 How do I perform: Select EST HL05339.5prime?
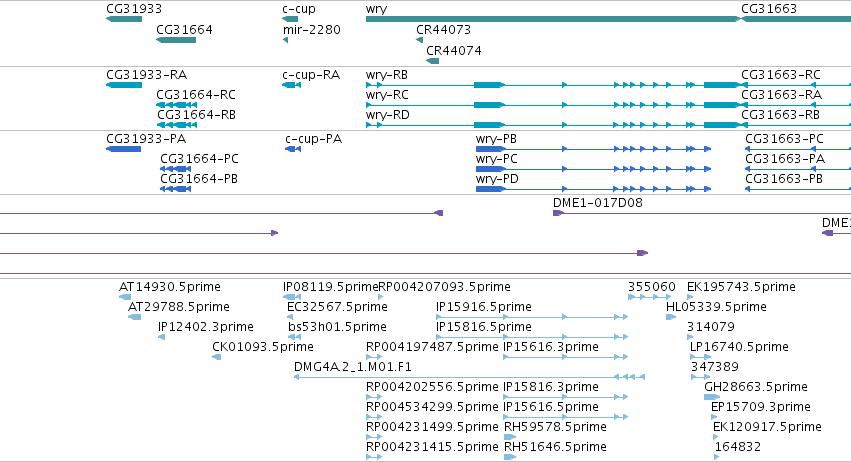716,307
